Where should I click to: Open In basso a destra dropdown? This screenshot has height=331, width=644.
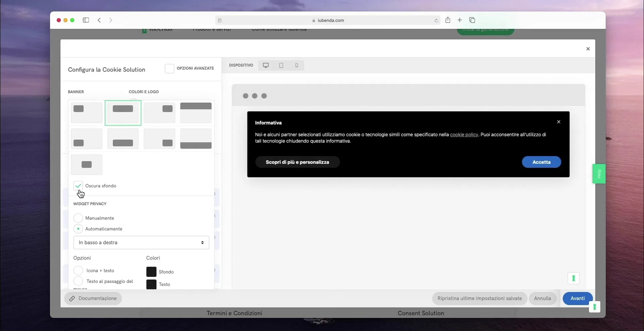[141, 243]
